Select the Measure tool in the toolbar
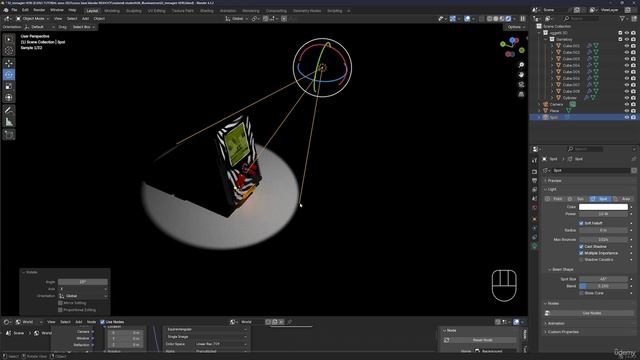This screenshot has height=360, width=640. tap(9, 122)
